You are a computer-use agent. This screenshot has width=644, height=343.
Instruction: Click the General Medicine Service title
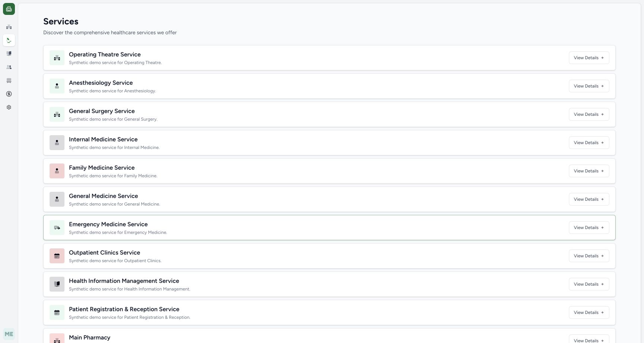[x=103, y=196]
